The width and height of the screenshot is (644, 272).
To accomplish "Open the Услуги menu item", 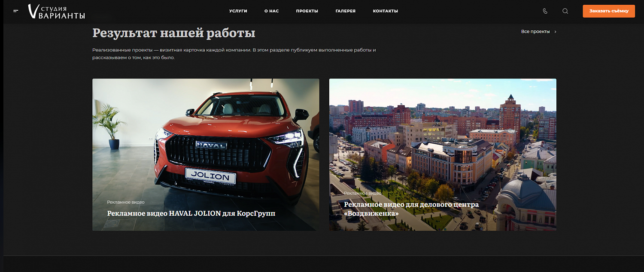I will click(x=238, y=11).
